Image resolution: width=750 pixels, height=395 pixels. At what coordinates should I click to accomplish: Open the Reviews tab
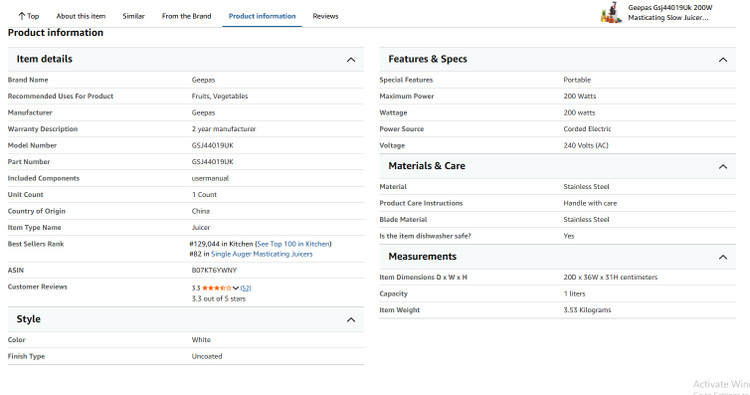click(x=325, y=16)
